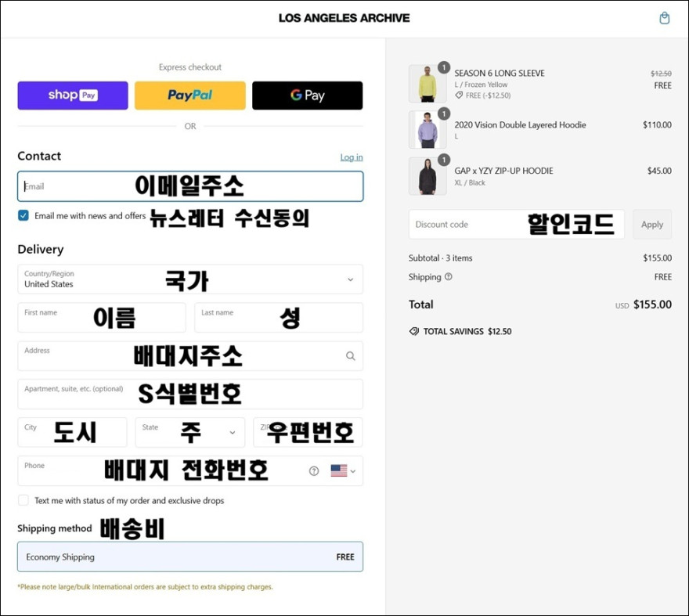Click the Season 6 Long Sleeve thumbnail
The height and width of the screenshot is (616, 689).
[427, 84]
